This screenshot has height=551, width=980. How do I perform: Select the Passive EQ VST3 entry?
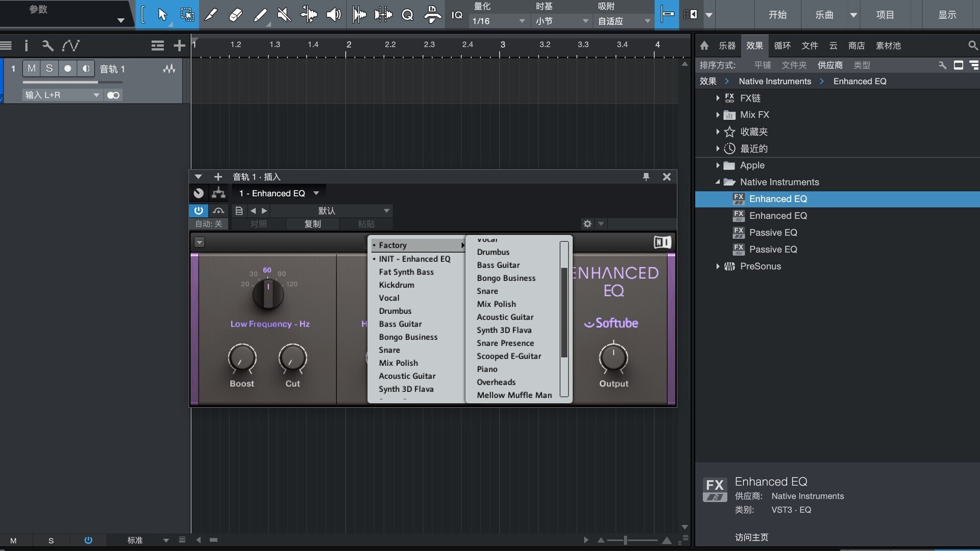[773, 233]
